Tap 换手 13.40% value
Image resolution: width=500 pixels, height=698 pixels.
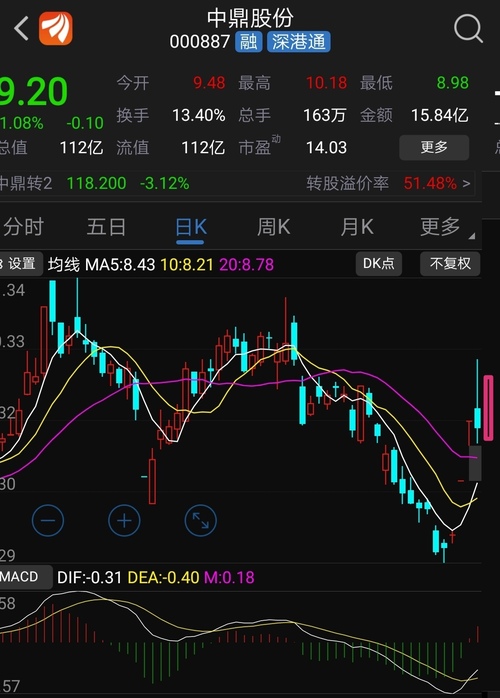(x=199, y=116)
